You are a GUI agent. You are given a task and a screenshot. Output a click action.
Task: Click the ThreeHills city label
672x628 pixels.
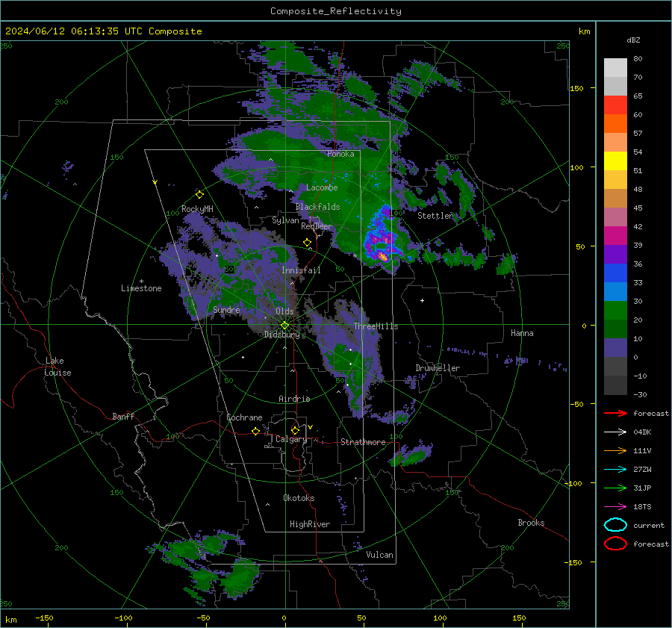376,326
